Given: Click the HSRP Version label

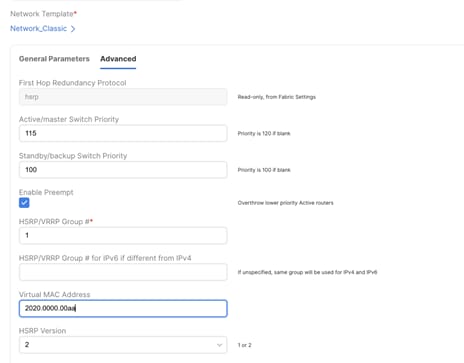Looking at the screenshot, I should point(42,331).
